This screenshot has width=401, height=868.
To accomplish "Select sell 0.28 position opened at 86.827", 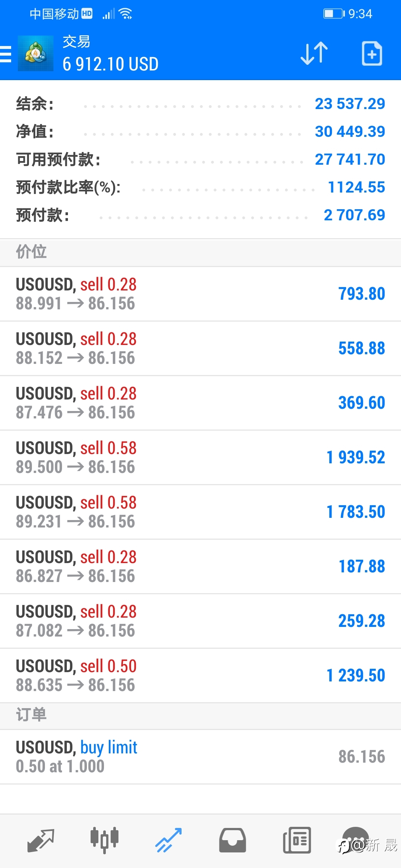I will coord(200,567).
